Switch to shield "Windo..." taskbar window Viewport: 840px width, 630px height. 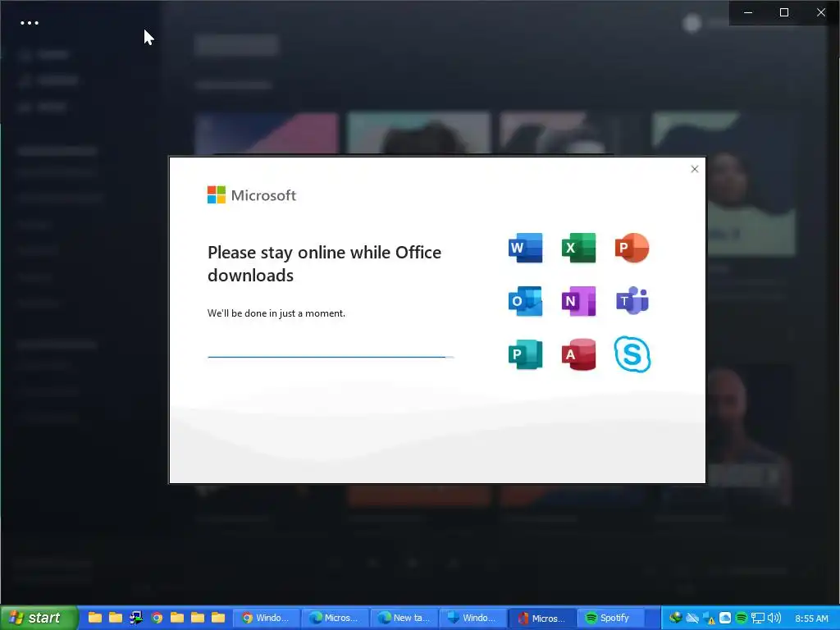point(472,618)
